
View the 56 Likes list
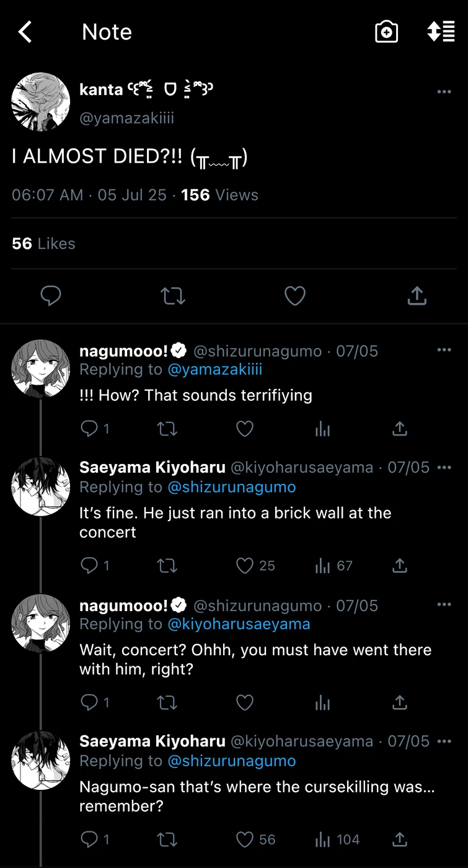tap(43, 244)
